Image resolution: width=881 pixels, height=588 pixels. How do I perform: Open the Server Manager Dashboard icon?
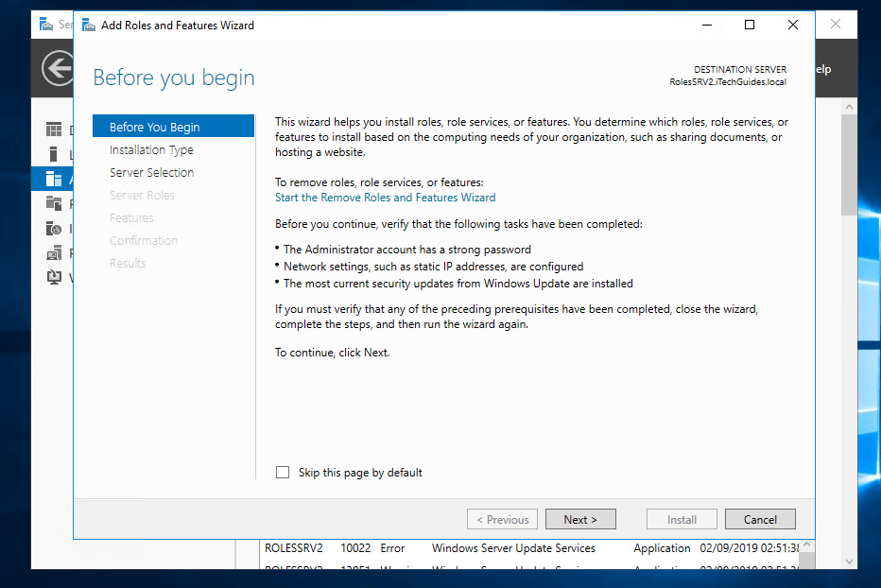54,130
